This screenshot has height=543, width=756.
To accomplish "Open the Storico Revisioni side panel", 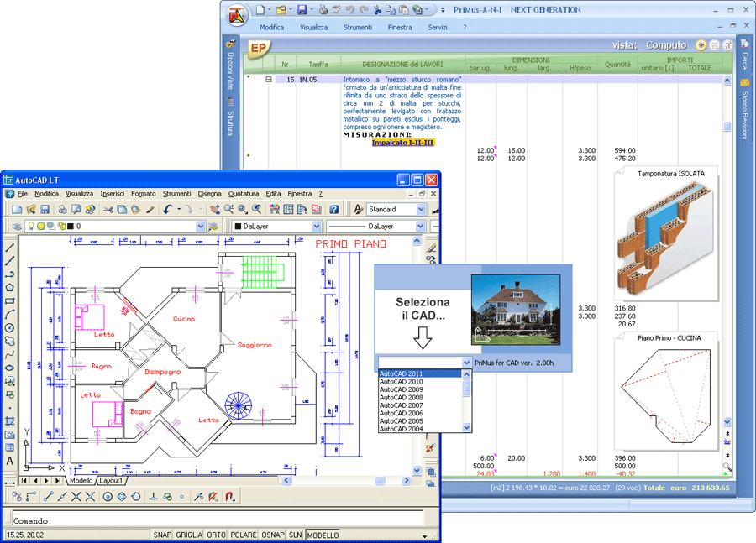I will pos(745,110).
